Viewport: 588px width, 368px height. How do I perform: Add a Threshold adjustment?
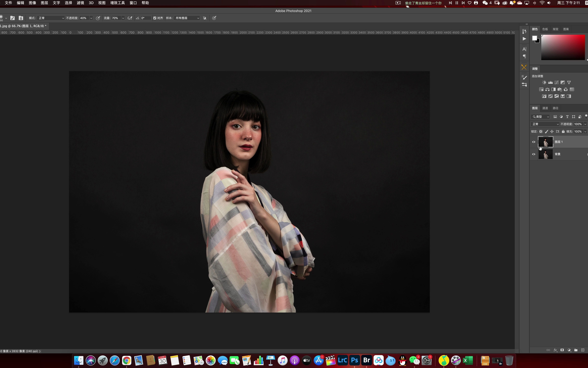pyautogui.click(x=556, y=96)
